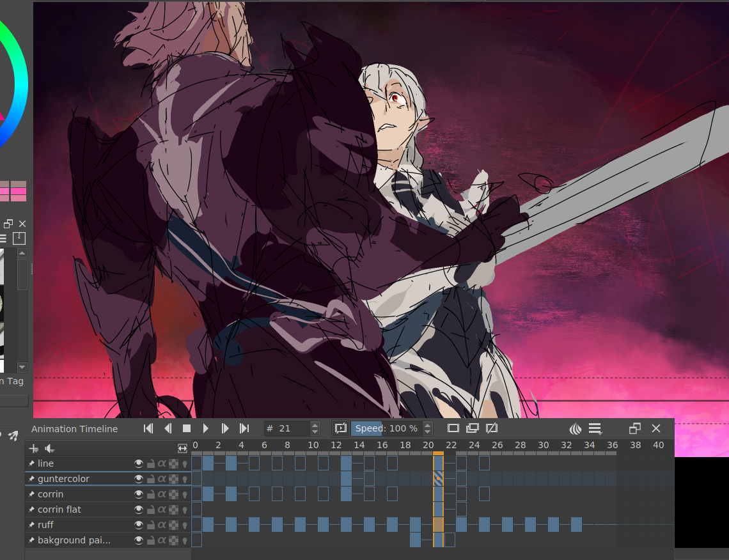The width and height of the screenshot is (729, 560).
Task: Open the timeline audio menu
Action: [49, 449]
